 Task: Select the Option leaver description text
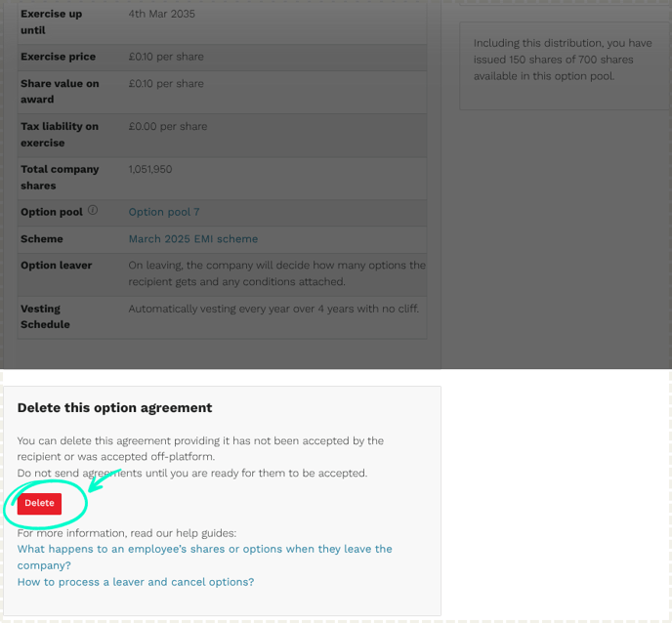[276, 273]
